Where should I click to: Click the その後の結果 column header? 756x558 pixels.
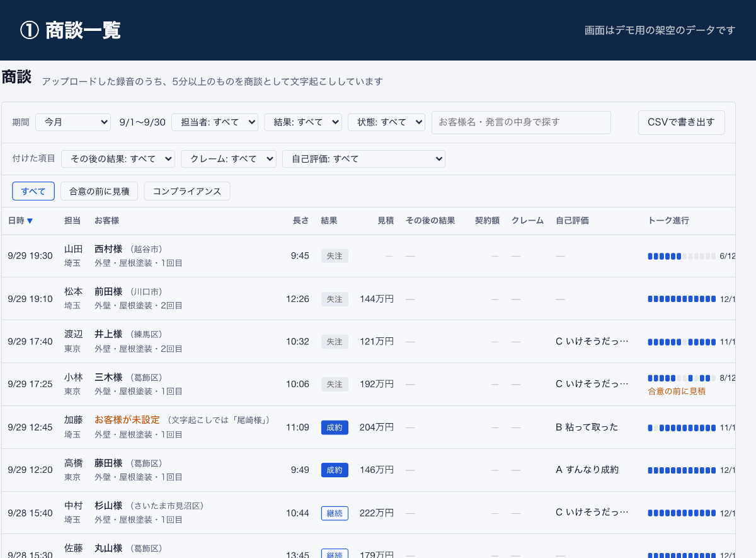[x=430, y=221]
